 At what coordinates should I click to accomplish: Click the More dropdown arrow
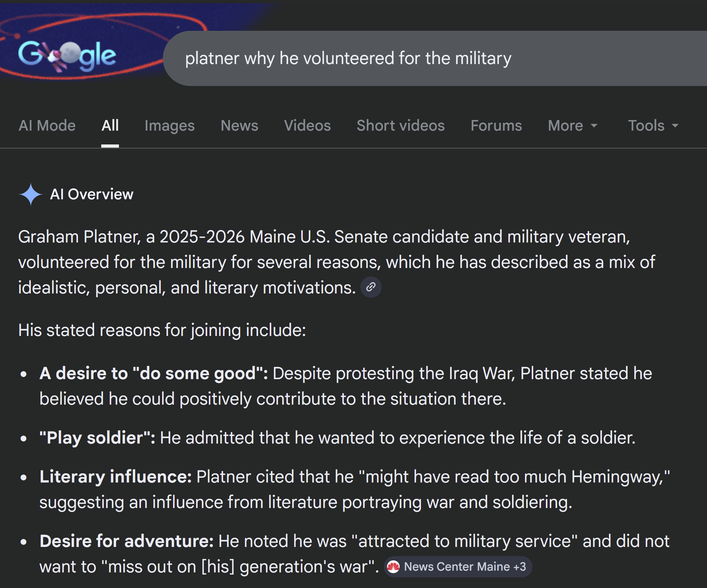594,126
